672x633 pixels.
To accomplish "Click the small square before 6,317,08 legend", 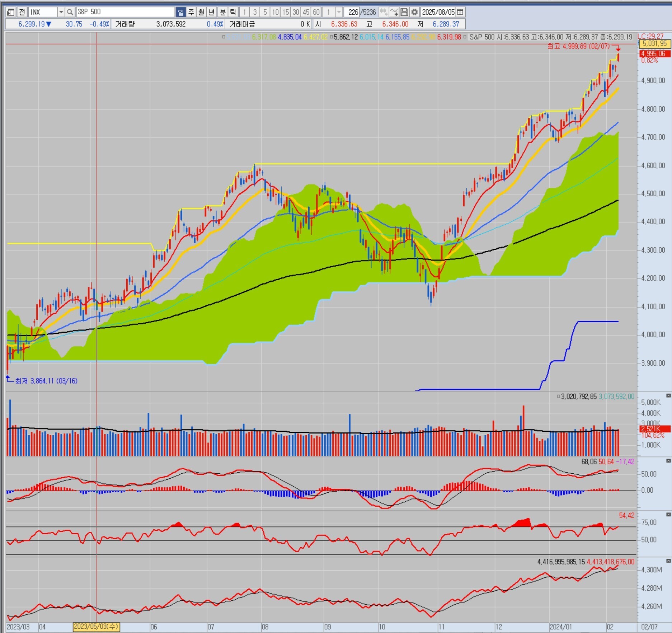I will point(224,37).
